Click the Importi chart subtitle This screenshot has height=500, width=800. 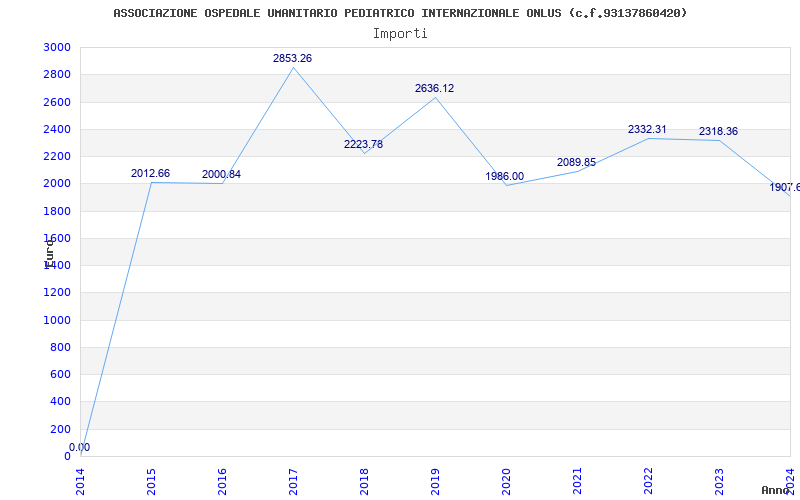tap(400, 34)
